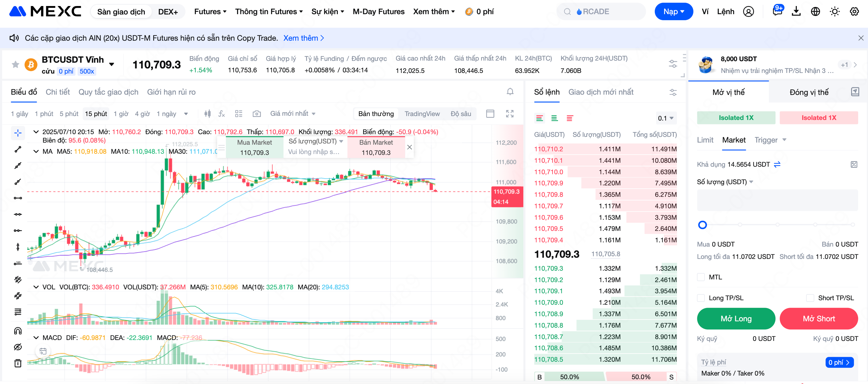Open the messages notification icon

click(x=777, y=11)
